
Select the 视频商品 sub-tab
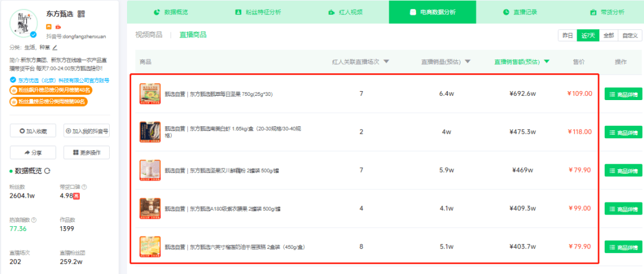click(x=148, y=35)
